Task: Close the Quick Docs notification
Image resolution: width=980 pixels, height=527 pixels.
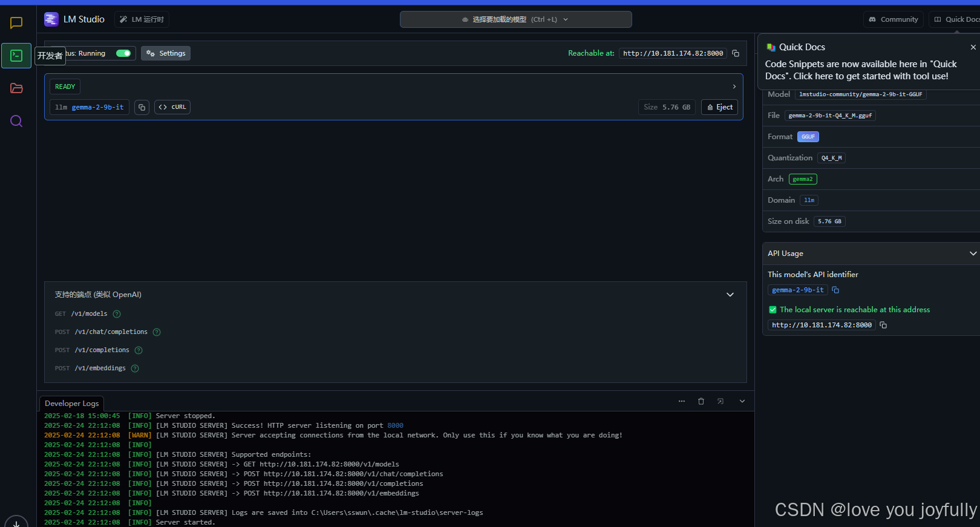Action: 973,47
